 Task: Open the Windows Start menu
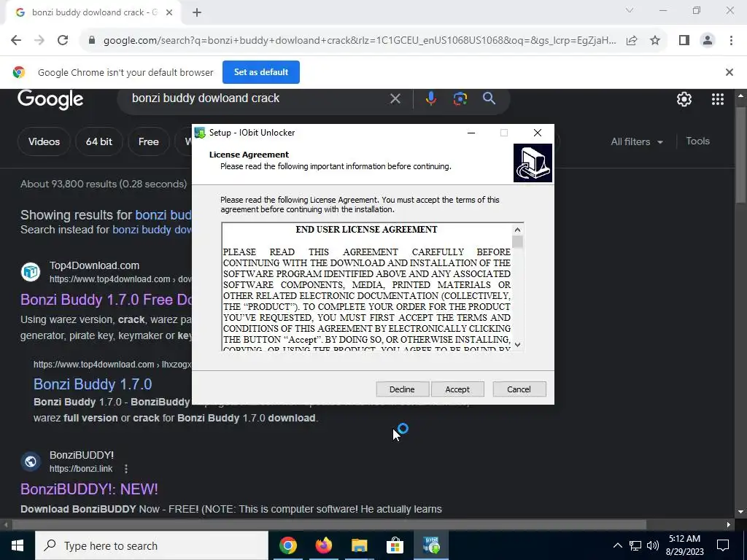(18, 545)
